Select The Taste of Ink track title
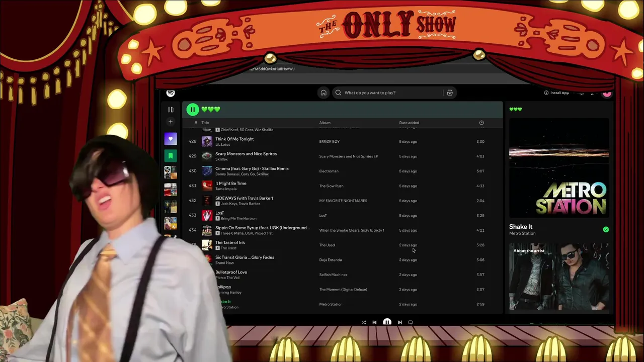This screenshot has height=362, width=644. tap(230, 242)
